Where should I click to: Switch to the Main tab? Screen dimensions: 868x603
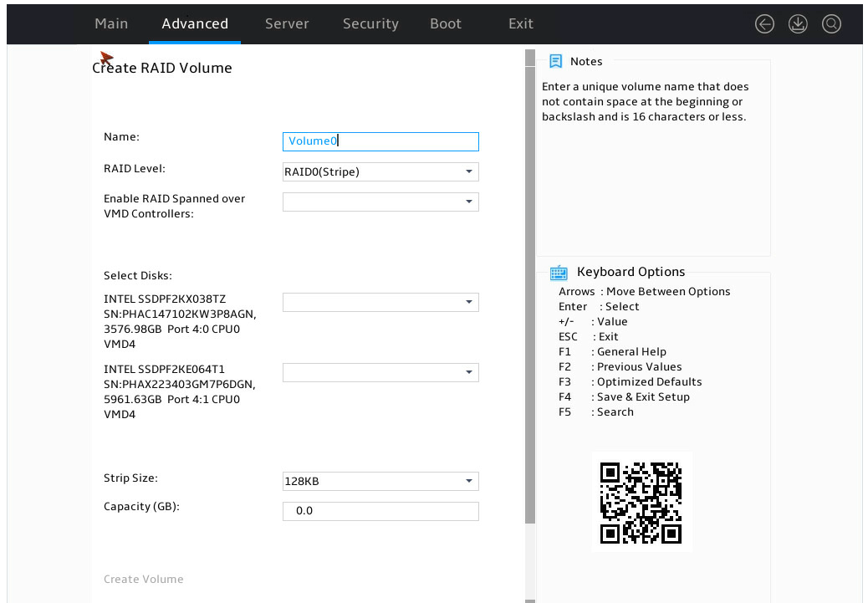(111, 23)
